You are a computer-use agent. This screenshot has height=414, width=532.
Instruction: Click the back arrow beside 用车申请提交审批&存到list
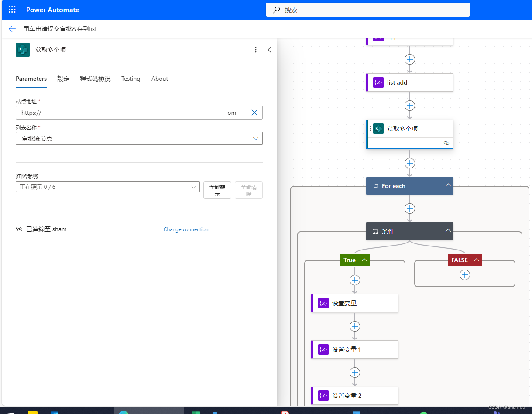(12, 28)
